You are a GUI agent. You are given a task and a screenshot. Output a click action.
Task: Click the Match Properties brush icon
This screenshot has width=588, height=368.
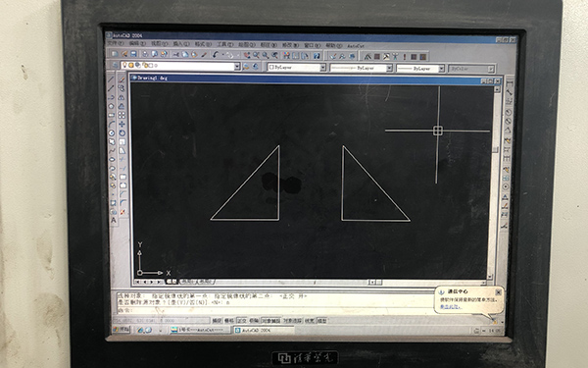pos(204,54)
